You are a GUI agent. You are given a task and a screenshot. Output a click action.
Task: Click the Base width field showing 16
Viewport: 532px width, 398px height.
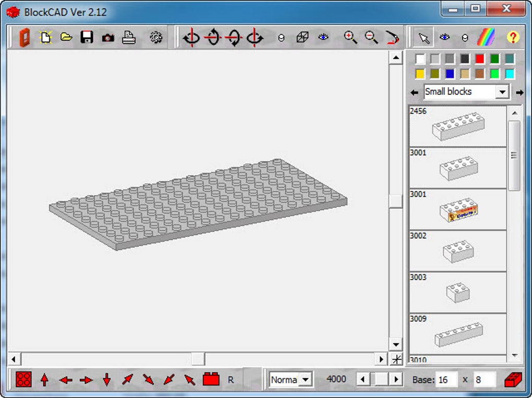pyautogui.click(x=446, y=380)
